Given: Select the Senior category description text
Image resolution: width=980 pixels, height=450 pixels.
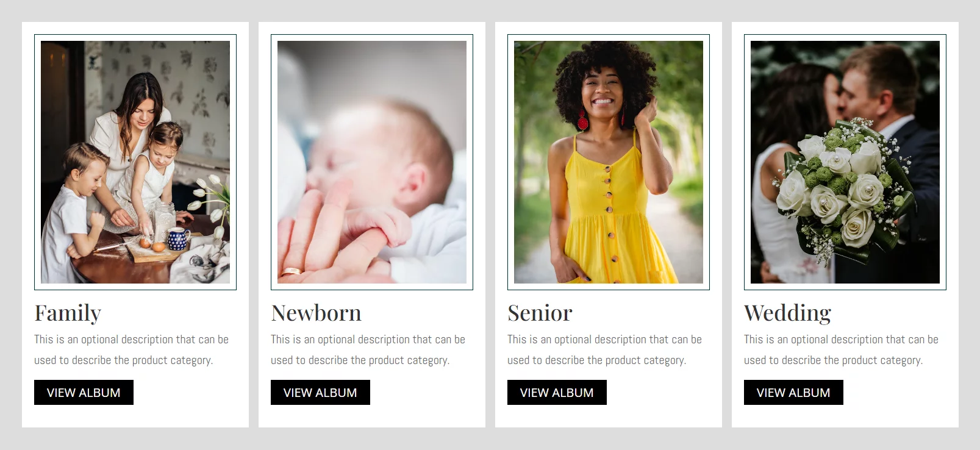Looking at the screenshot, I should click(604, 350).
